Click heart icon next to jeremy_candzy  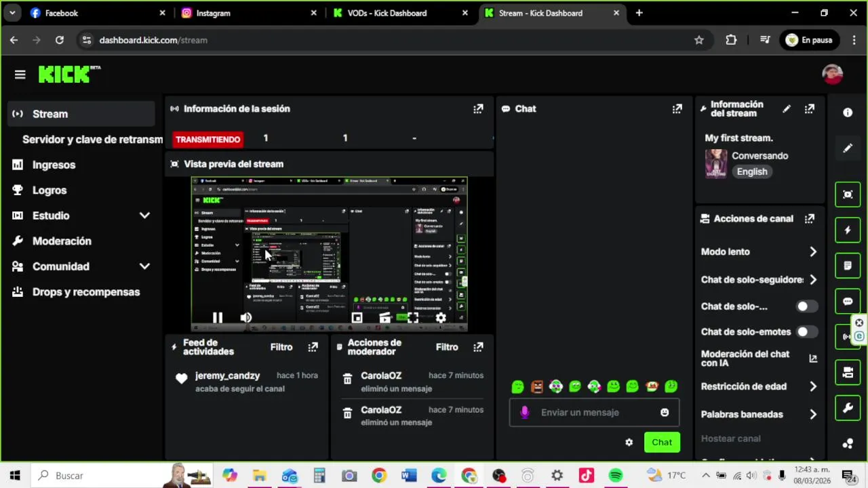tap(181, 379)
